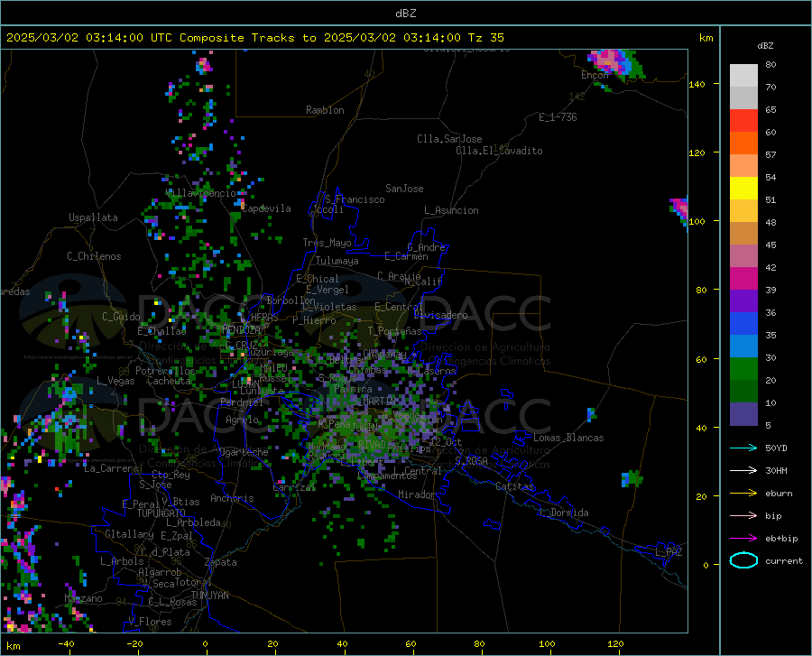Click the Clla.SanJose map label
This screenshot has width=812, height=656.
click(x=449, y=139)
